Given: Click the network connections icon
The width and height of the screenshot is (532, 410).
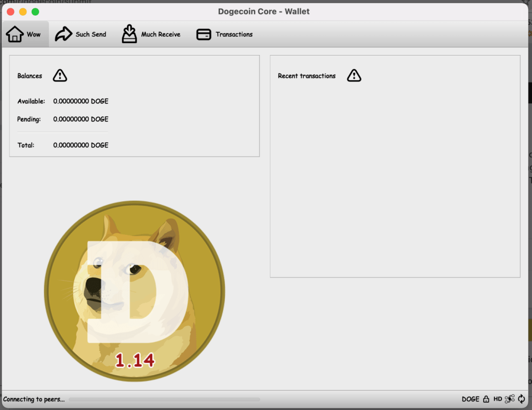Looking at the screenshot, I should (x=510, y=399).
